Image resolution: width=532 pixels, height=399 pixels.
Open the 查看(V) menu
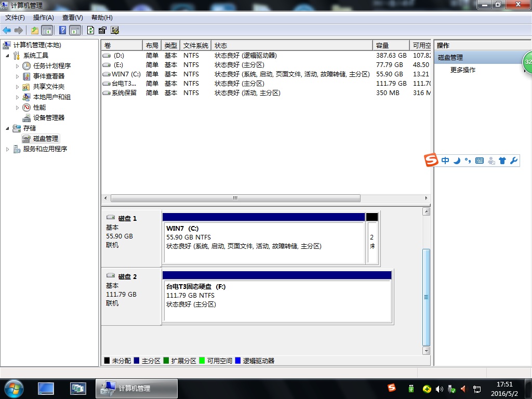coord(73,18)
